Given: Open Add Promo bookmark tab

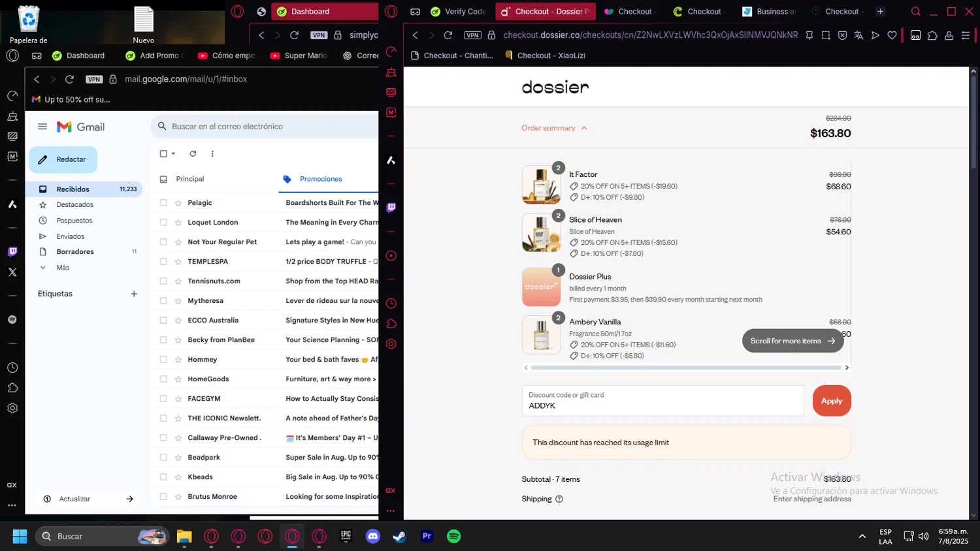Looking at the screenshot, I should pos(155,55).
